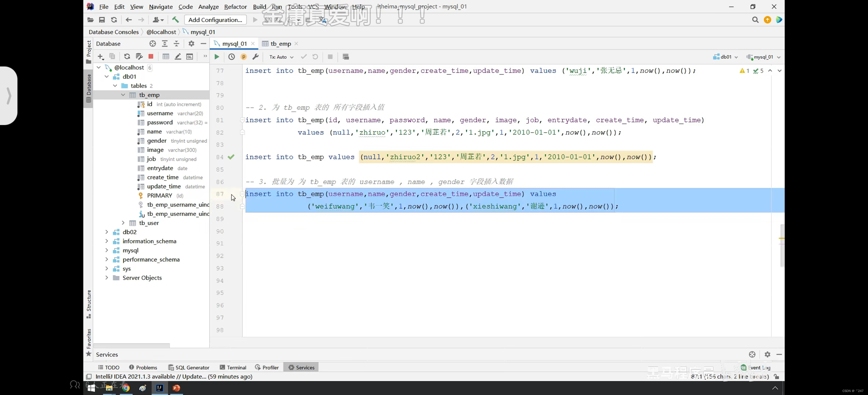The image size is (868, 395).
Task: Click red disconnect stop icon
Action: (x=151, y=56)
